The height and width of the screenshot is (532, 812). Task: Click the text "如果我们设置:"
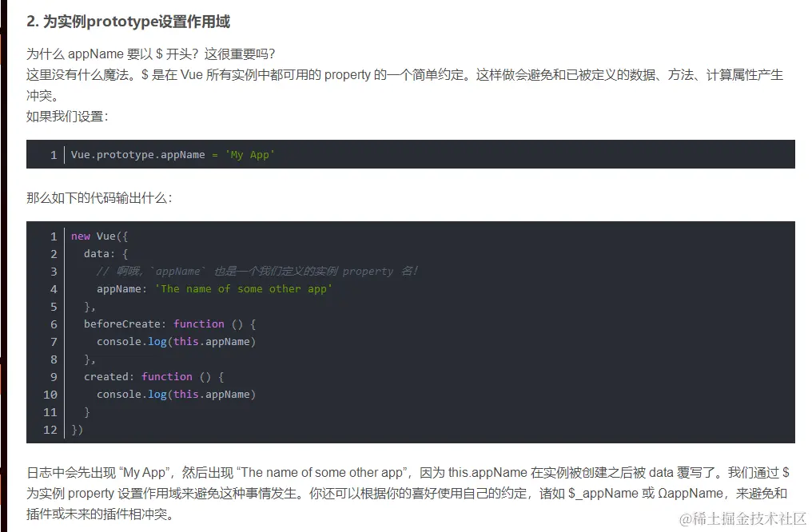click(x=66, y=116)
